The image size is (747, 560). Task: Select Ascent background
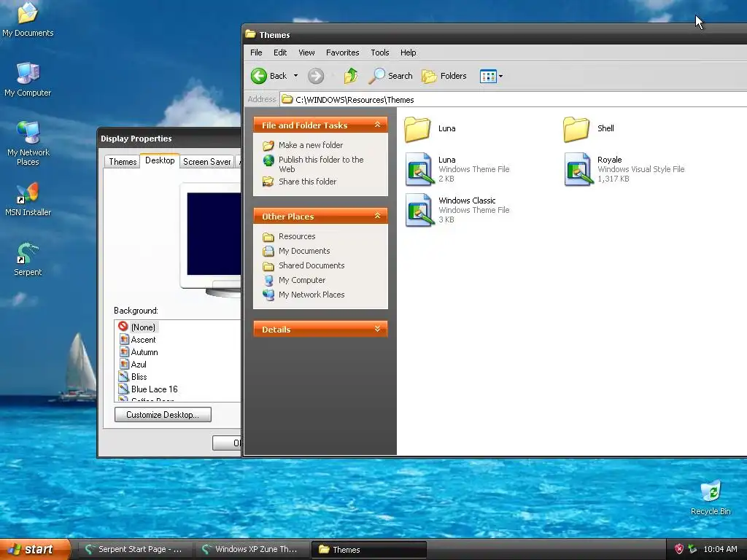point(143,340)
